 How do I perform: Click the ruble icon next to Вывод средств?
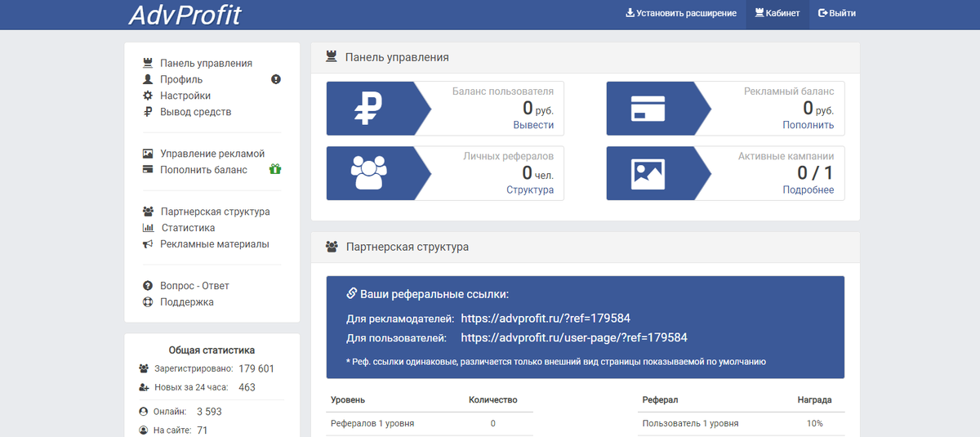(148, 112)
